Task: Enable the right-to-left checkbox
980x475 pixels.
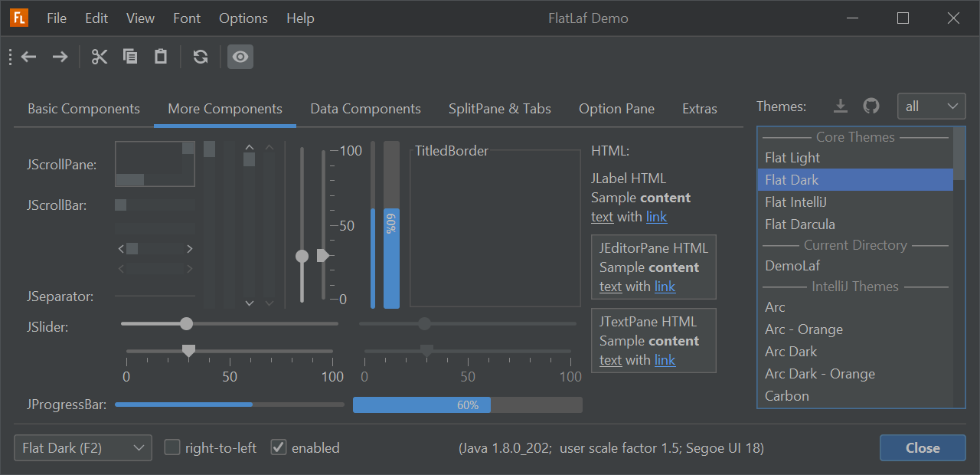Action: pyautogui.click(x=172, y=447)
